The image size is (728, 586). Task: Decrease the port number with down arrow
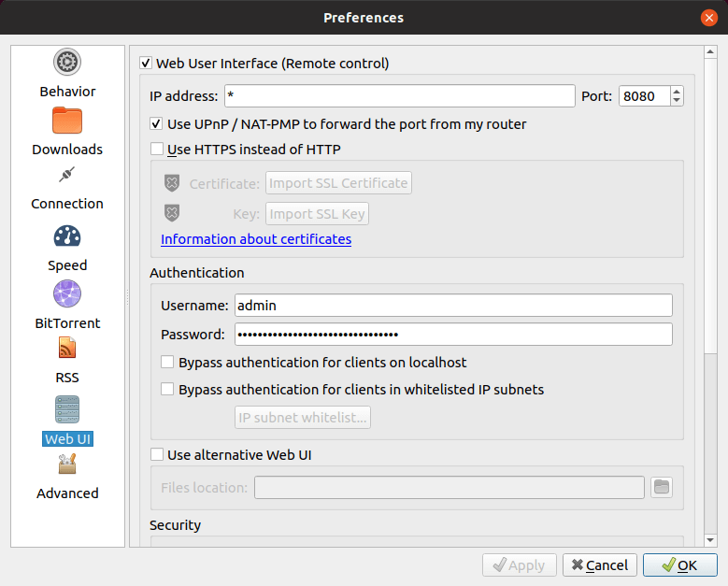tap(677, 100)
